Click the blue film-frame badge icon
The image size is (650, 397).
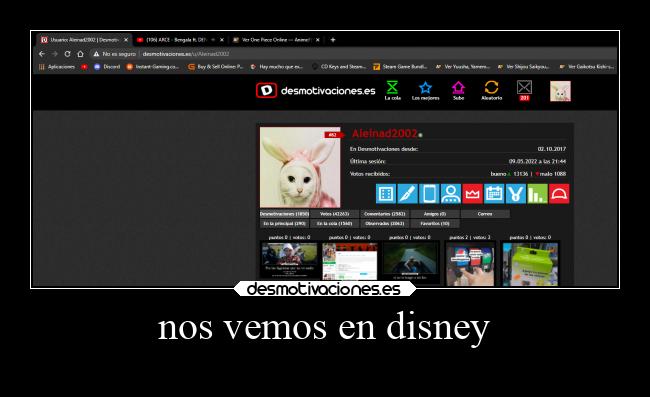click(x=386, y=194)
